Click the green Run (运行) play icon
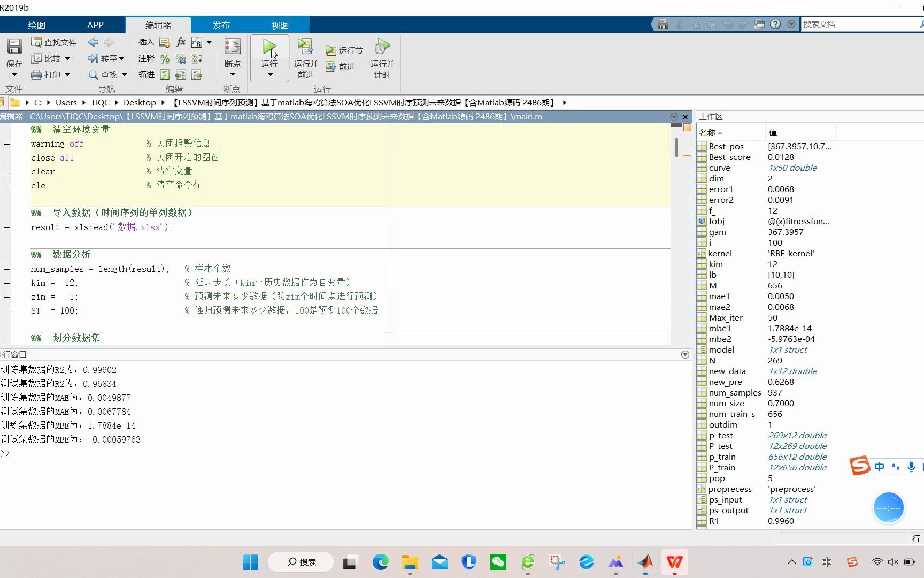The width and height of the screenshot is (924, 578). pos(269,47)
